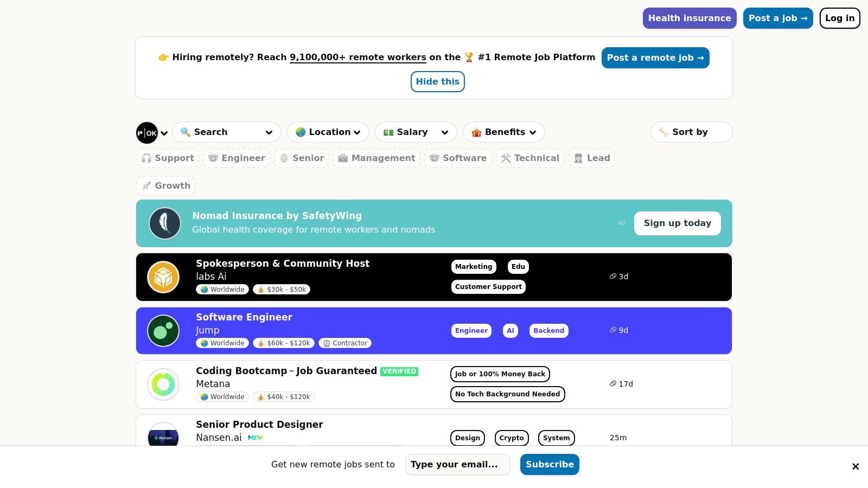Click the email address input field
The image size is (868, 488).
(x=457, y=465)
